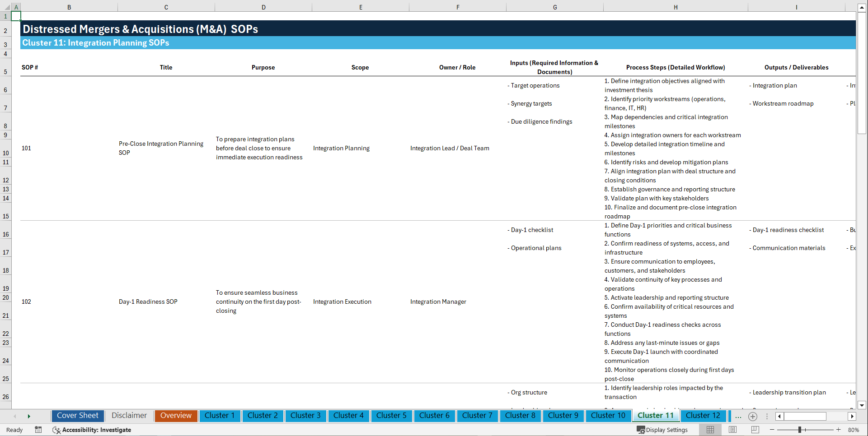Switch to the Cluster 5 sheet
868x436 pixels.
click(391, 416)
